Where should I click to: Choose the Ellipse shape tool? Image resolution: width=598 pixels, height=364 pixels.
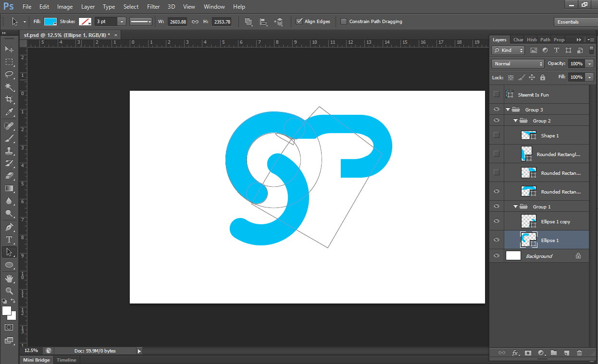pyautogui.click(x=9, y=265)
